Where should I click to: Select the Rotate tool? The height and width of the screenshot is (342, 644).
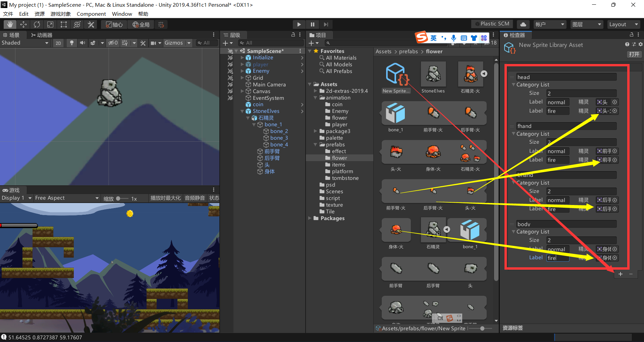point(37,24)
